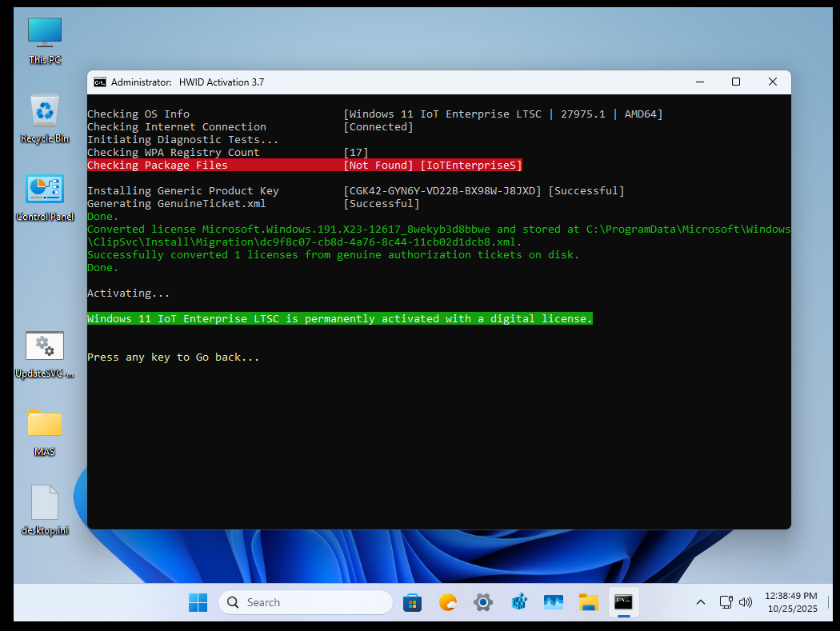Click the green permanently activated message
This screenshot has height=631, width=840.
coord(340,319)
